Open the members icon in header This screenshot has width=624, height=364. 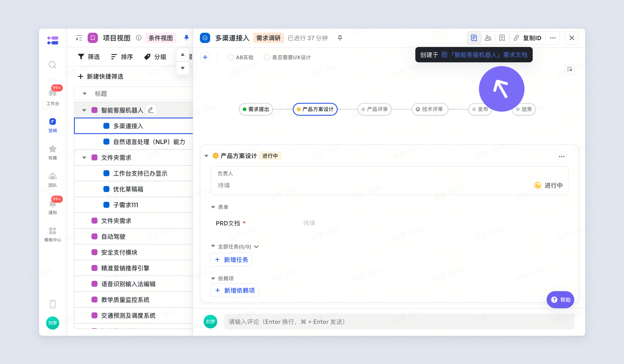(x=488, y=38)
